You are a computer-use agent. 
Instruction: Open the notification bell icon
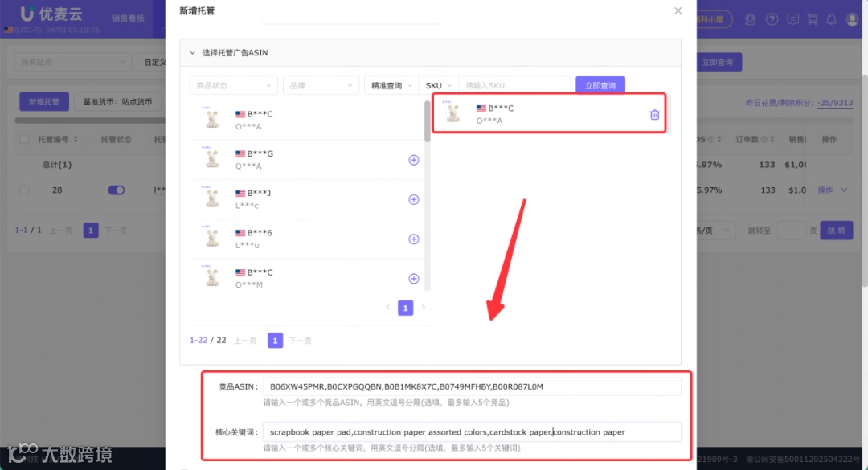[833, 19]
